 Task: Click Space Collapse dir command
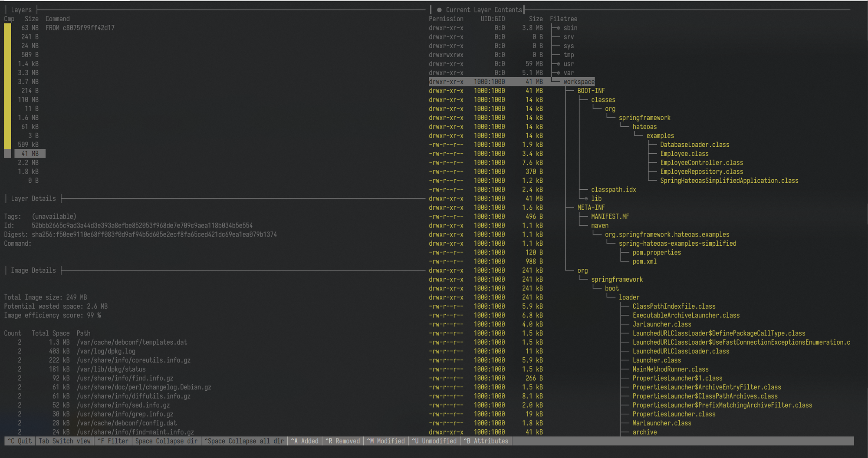coord(166,441)
